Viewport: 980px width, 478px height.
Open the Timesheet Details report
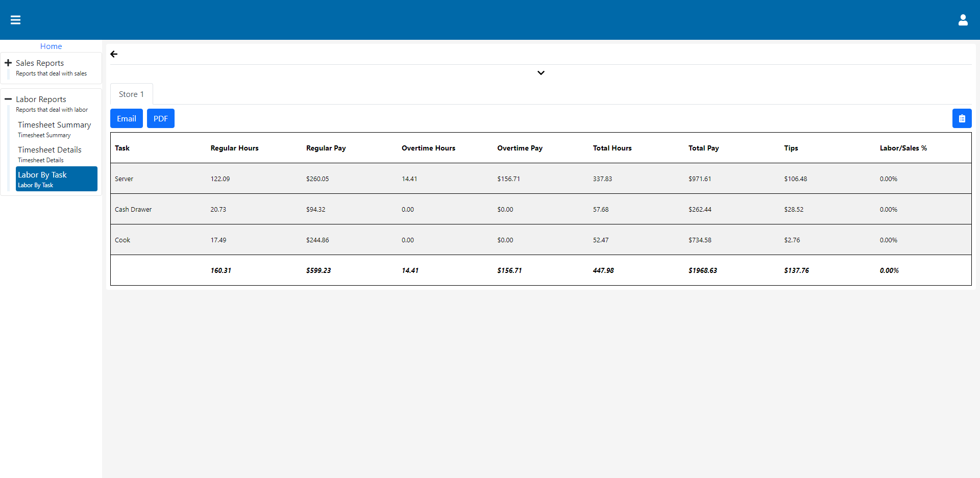pos(56,154)
